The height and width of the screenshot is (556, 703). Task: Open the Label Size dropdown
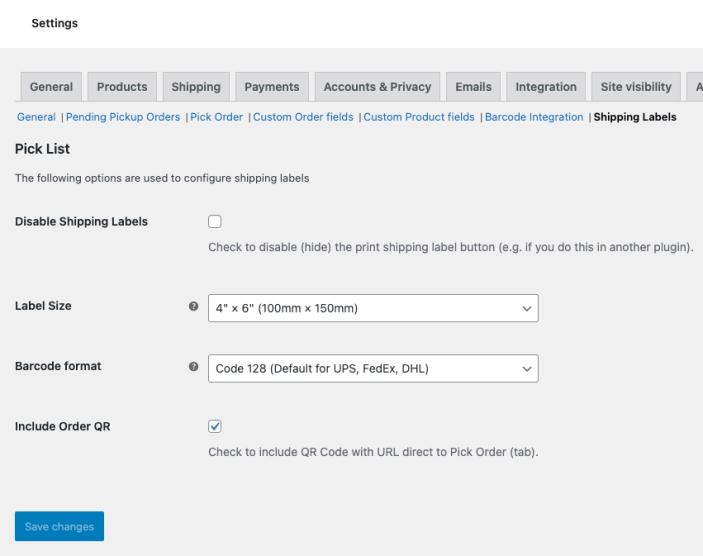pos(373,308)
